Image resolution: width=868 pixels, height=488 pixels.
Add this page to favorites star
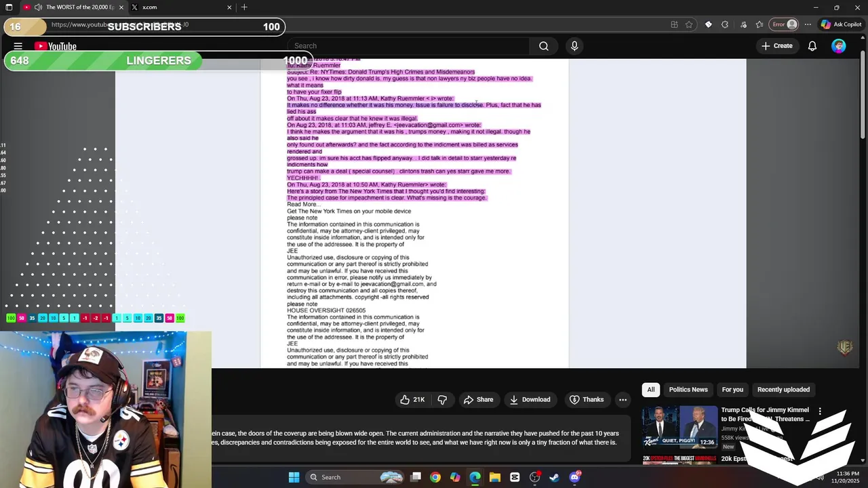(689, 24)
